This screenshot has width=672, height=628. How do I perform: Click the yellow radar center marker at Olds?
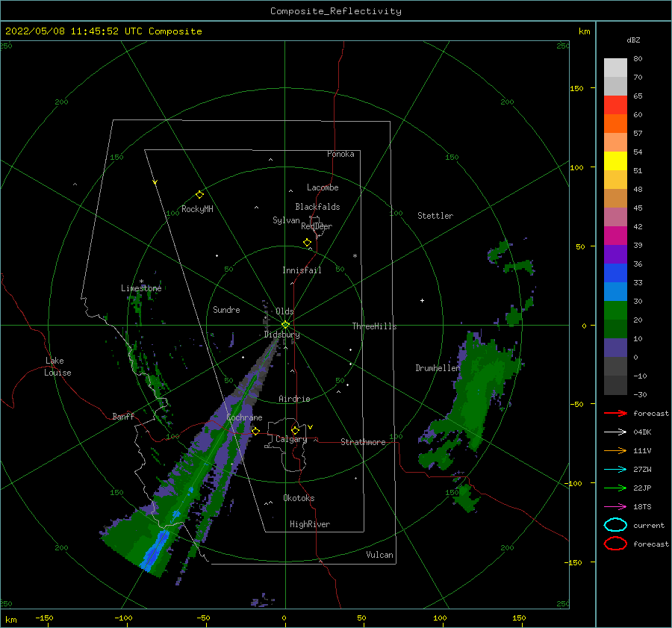285,325
